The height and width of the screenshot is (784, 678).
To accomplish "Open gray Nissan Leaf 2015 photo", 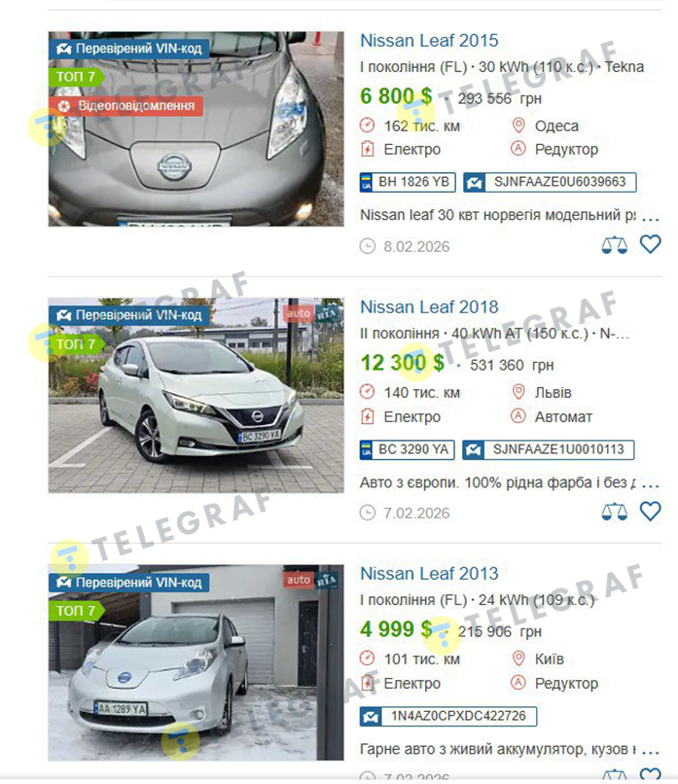I will [196, 129].
